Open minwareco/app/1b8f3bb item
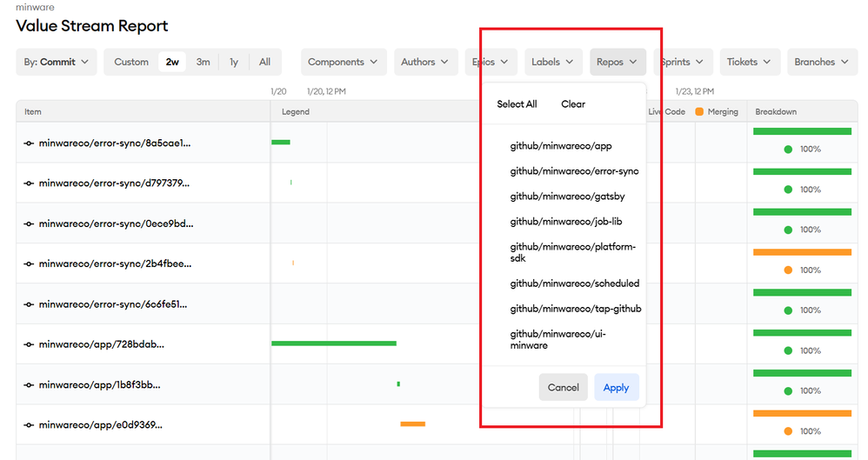This screenshot has width=868, height=460. coord(100,385)
